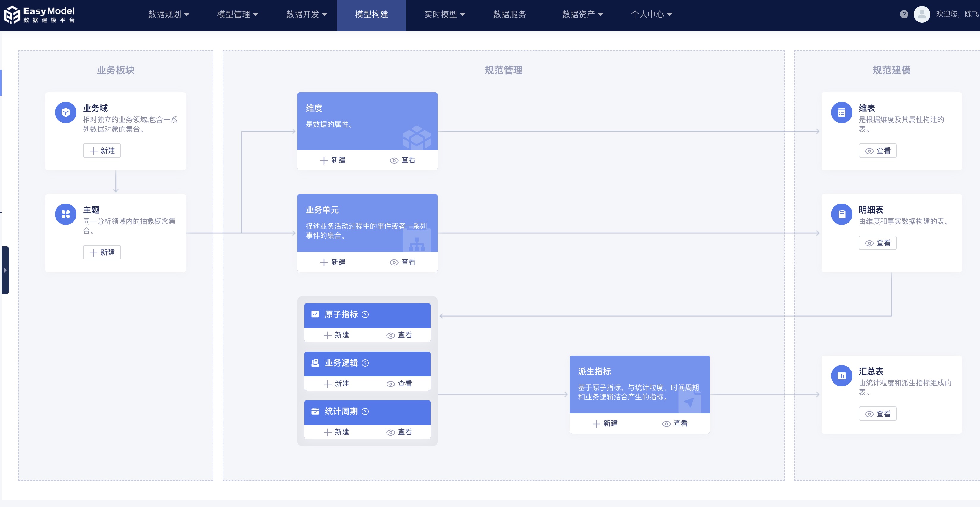Click the help icon next to 统计周期
The height and width of the screenshot is (507, 980).
(x=365, y=411)
